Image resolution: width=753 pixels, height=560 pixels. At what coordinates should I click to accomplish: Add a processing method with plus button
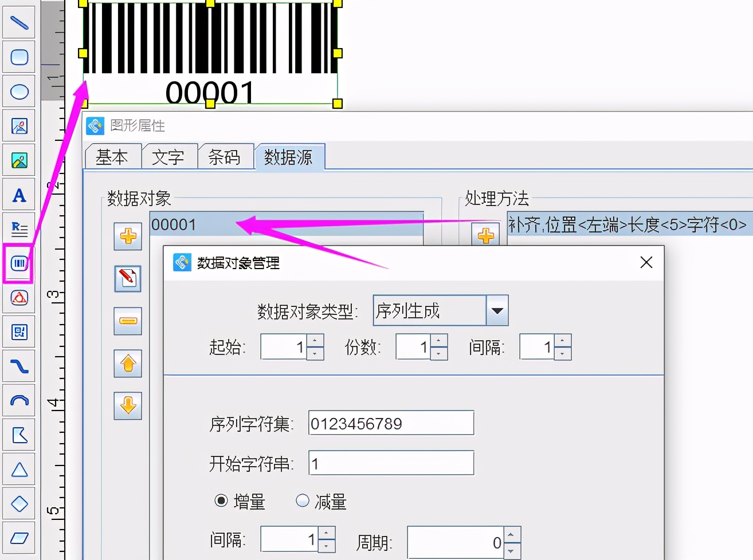485,235
